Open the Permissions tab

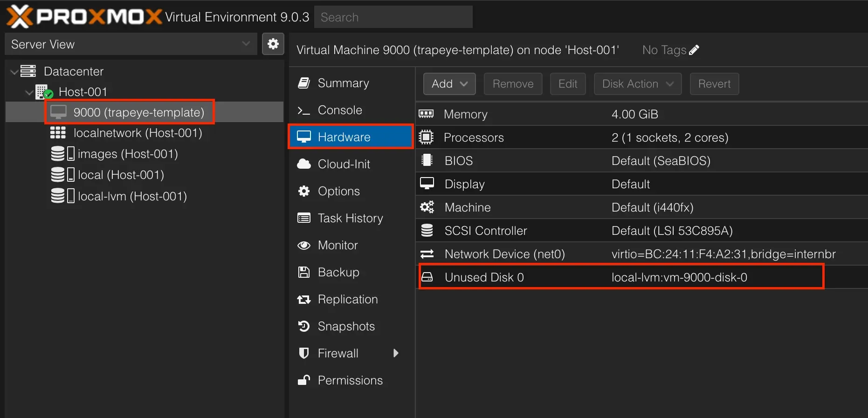[351, 380]
